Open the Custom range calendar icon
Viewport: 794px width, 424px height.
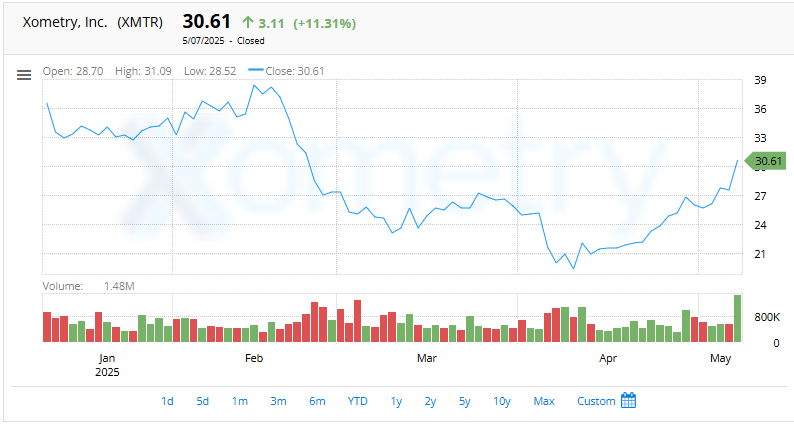[x=629, y=401]
